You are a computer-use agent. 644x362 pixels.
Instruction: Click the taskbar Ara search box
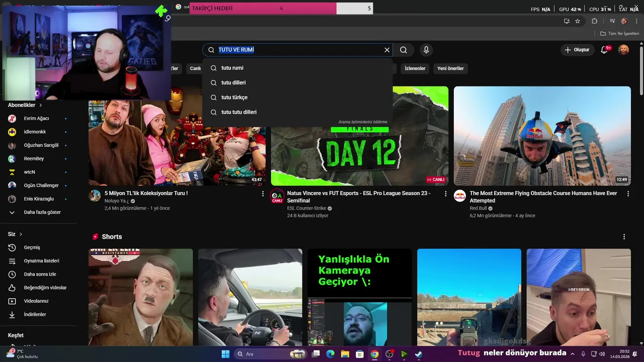[271, 354]
